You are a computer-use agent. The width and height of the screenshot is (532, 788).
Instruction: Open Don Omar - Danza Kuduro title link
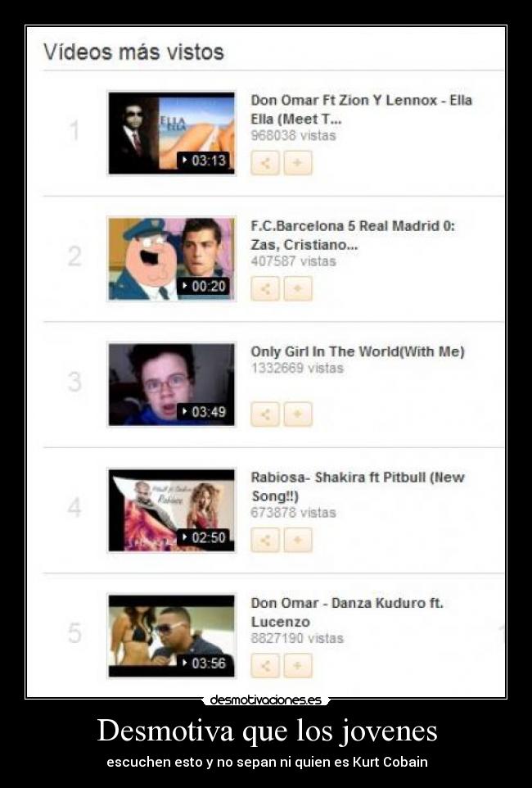pos(347,612)
